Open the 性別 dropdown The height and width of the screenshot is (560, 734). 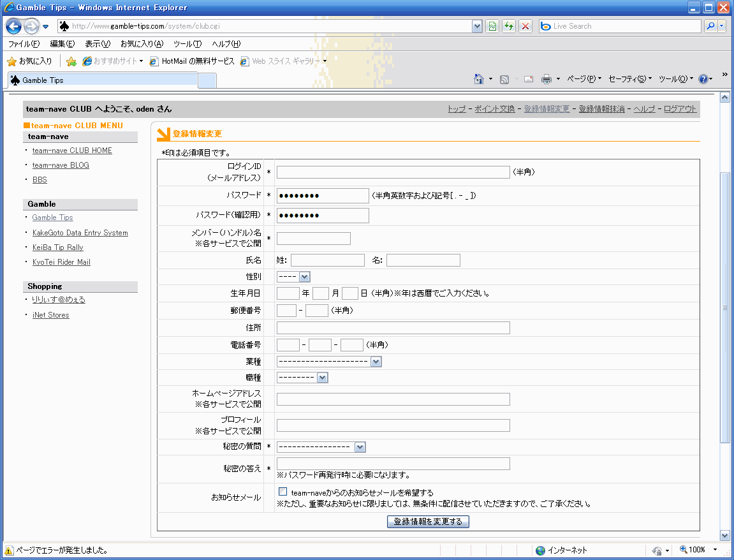coord(293,277)
